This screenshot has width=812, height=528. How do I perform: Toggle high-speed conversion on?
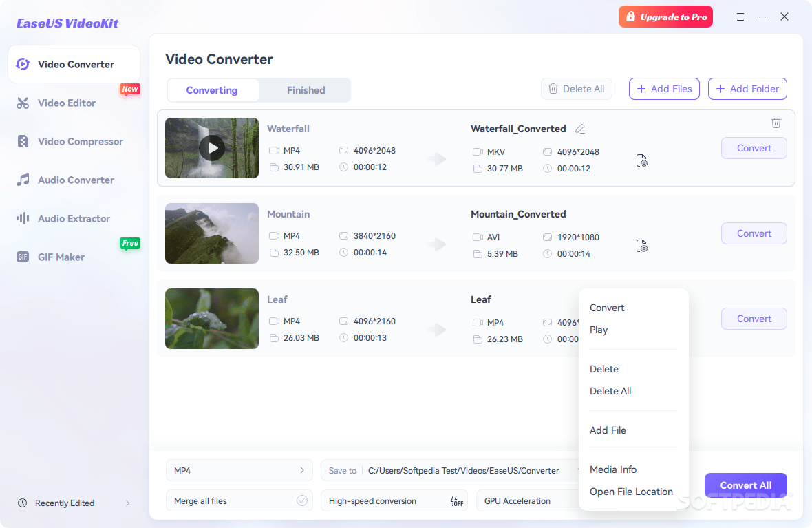click(456, 500)
